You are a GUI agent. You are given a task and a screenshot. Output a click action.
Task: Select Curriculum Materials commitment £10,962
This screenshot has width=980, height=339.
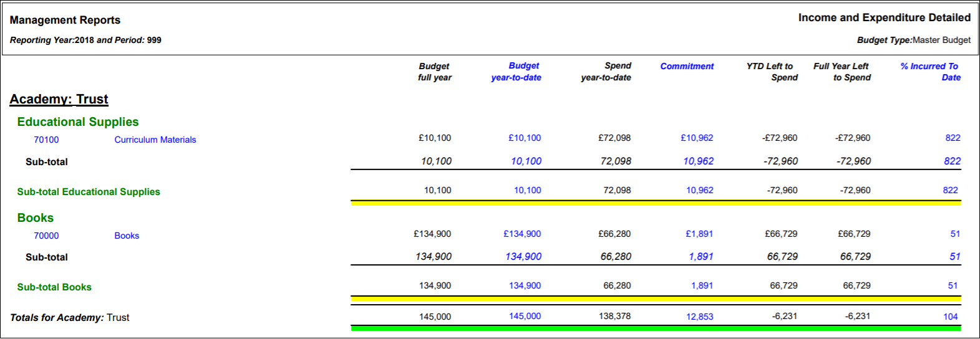[697, 138]
